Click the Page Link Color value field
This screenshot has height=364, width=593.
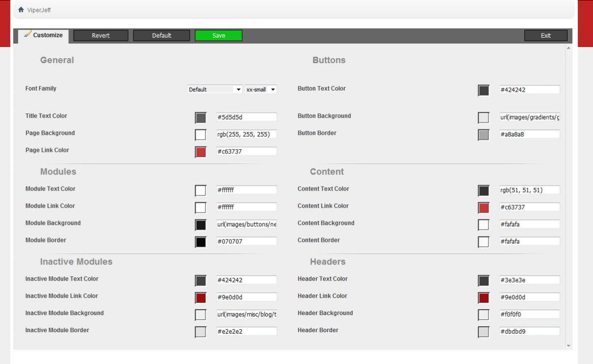coord(247,151)
